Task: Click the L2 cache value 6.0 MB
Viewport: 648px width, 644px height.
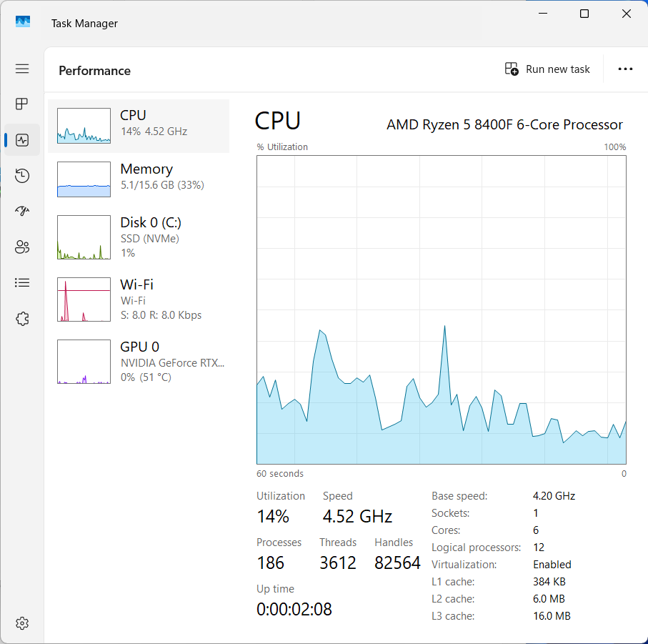Action: (549, 598)
